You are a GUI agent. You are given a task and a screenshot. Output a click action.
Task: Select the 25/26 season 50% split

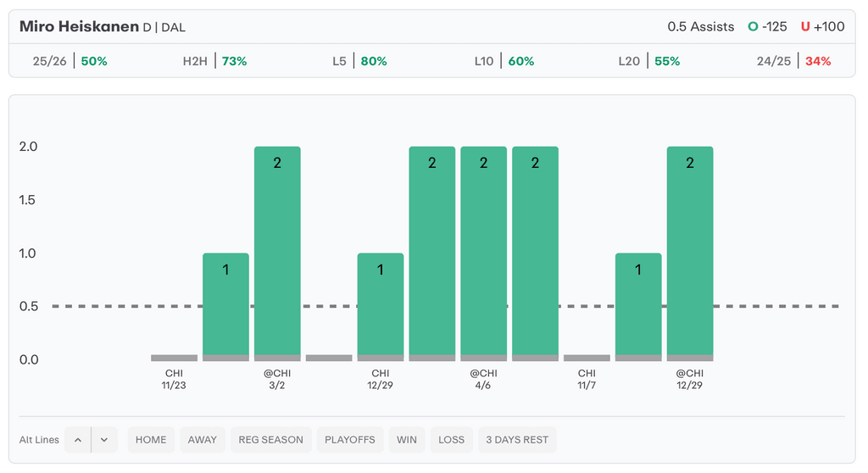pyautogui.click(x=70, y=61)
